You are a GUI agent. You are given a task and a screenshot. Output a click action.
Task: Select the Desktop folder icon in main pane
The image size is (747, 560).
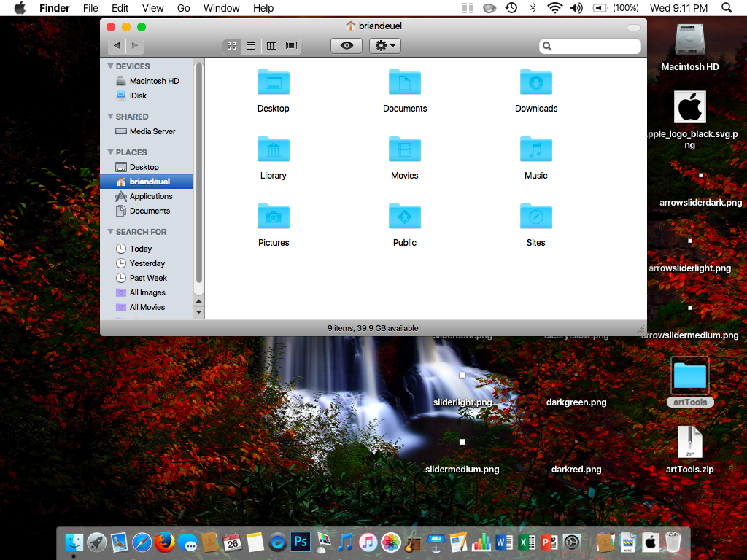click(274, 82)
